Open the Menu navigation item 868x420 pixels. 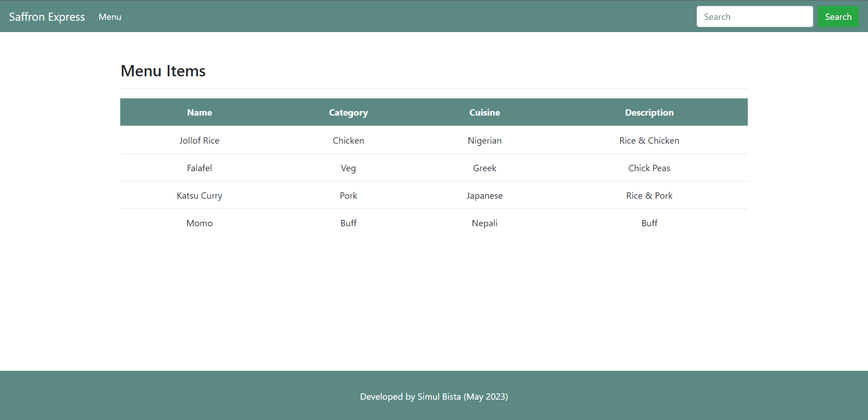[110, 17]
